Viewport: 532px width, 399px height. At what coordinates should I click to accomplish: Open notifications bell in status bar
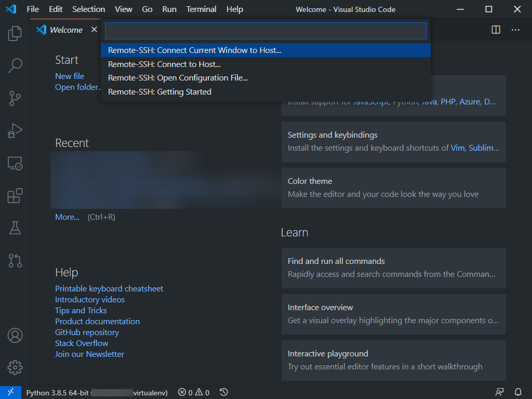click(518, 393)
